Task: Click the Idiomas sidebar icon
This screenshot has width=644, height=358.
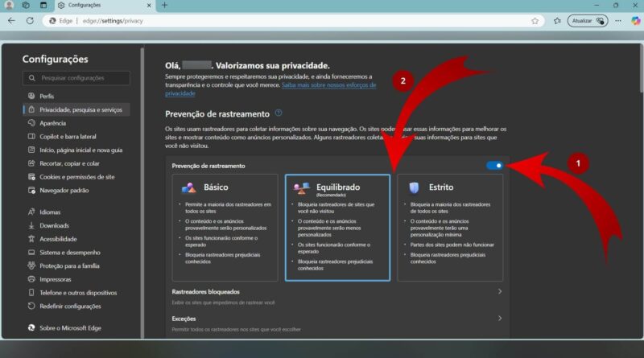Action: pyautogui.click(x=31, y=212)
